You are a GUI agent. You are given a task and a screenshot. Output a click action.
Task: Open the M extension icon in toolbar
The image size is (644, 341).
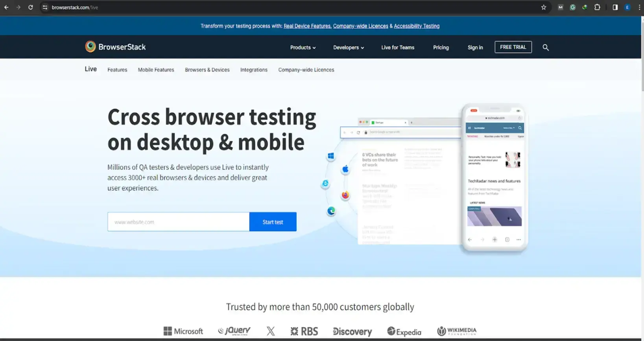click(x=561, y=7)
